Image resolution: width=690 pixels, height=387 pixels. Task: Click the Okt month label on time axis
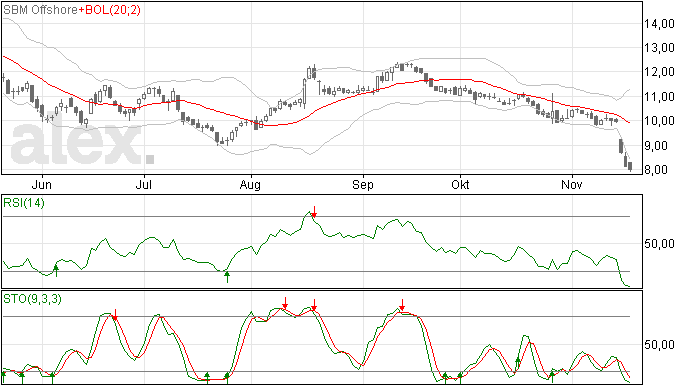tap(460, 185)
